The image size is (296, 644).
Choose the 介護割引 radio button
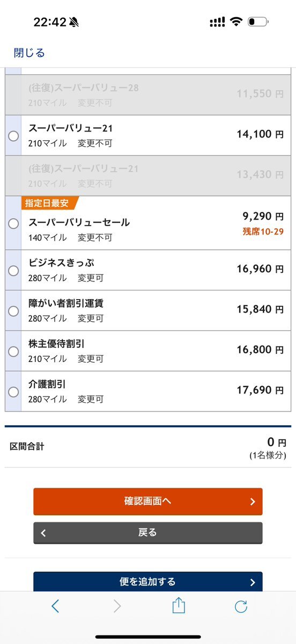coord(13,392)
